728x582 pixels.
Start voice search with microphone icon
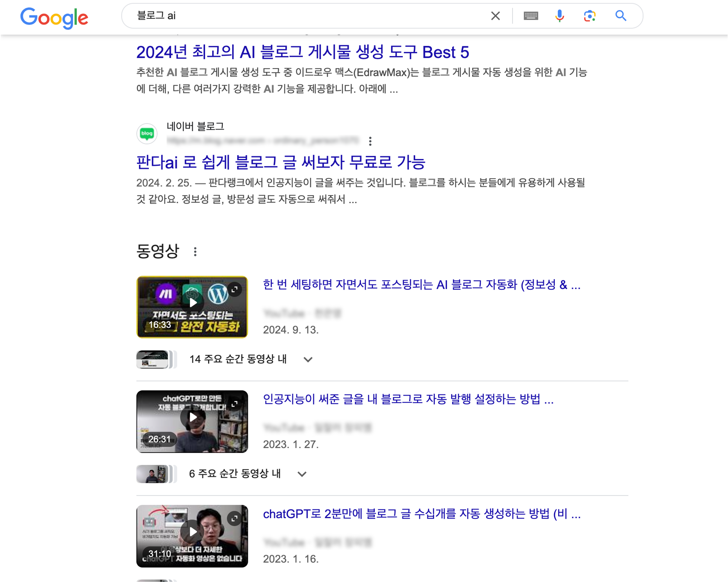coord(560,16)
